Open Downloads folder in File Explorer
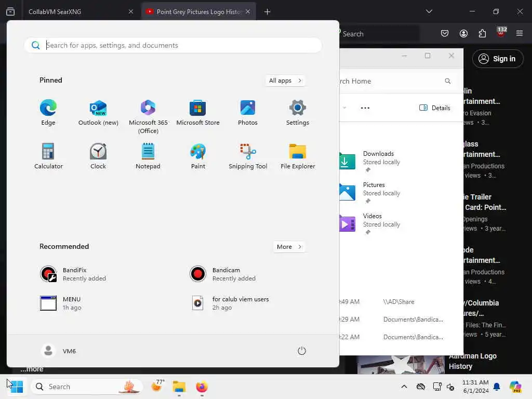Screen dimensions: 532x399 coord(370,161)
